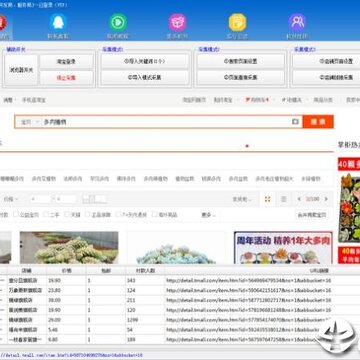360x360 pixels.
Task: Click the camera image-search icon in the search box
Action: 295,122
